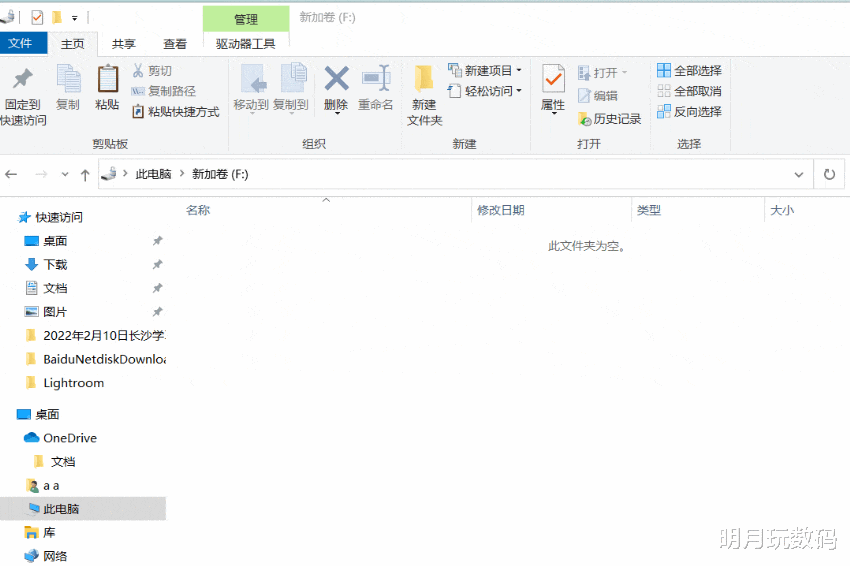Switch to the View (查看) tab
Viewport: 850px width, 566px height.
tap(175, 44)
